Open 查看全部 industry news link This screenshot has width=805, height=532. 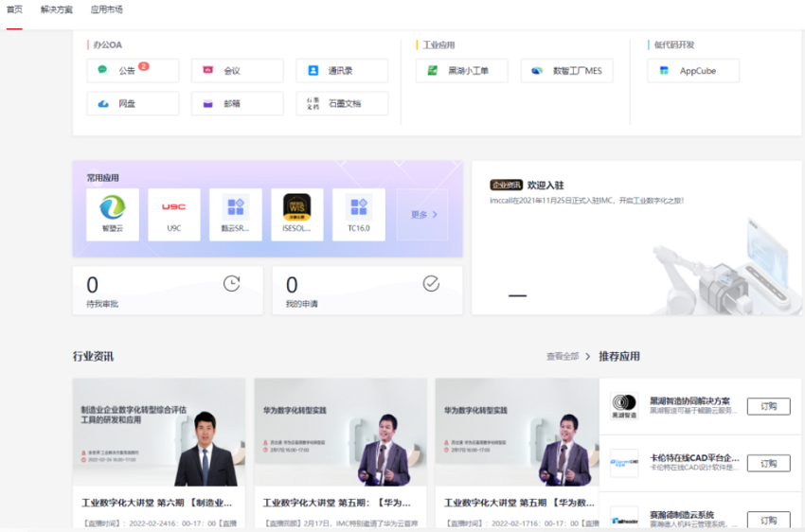568,356
